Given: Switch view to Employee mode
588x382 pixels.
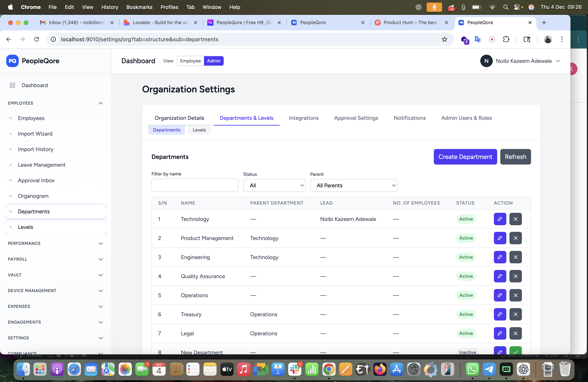Looking at the screenshot, I should [x=190, y=61].
